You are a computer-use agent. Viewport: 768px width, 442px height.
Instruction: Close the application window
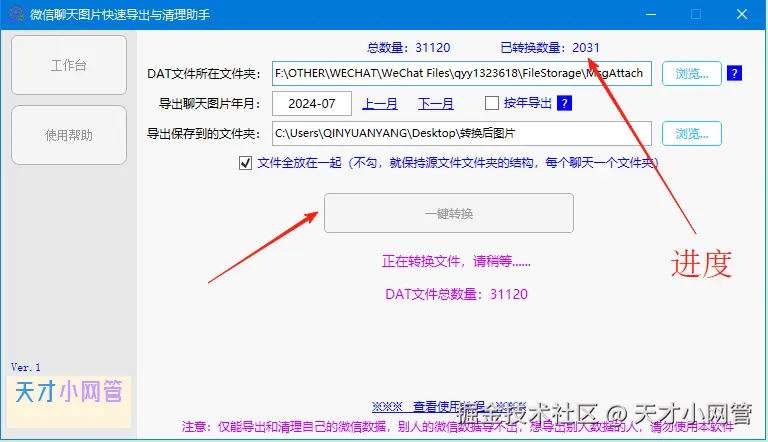742,14
